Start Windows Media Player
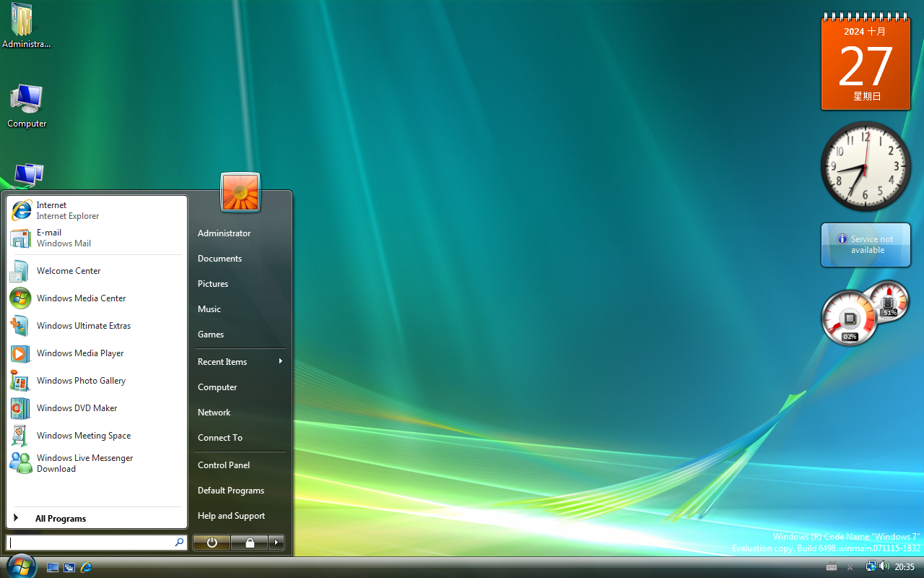 97,353
